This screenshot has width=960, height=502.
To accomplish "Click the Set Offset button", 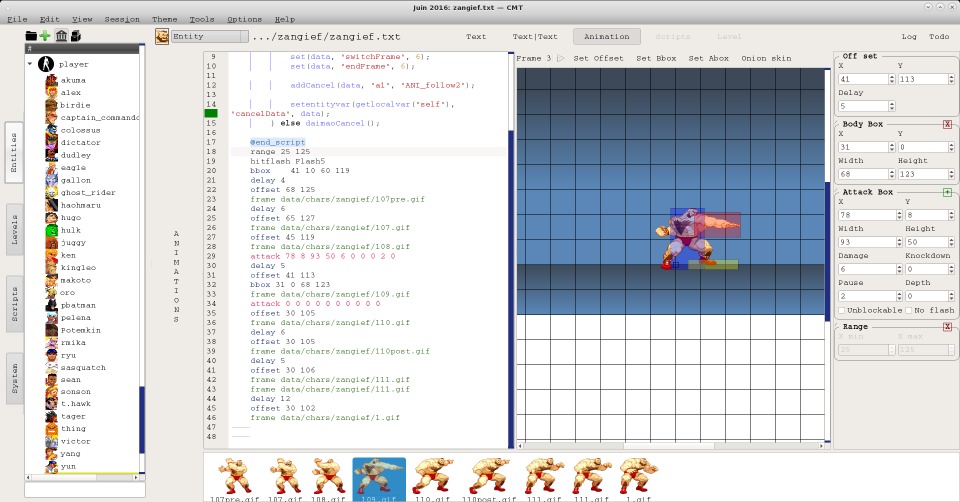I will (x=598, y=59).
